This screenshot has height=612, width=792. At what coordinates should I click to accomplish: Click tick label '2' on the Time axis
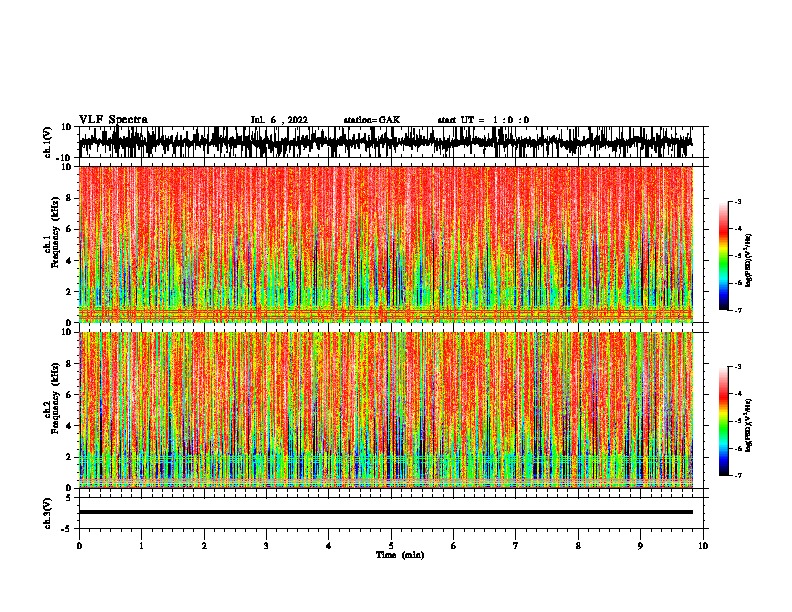coord(204,546)
